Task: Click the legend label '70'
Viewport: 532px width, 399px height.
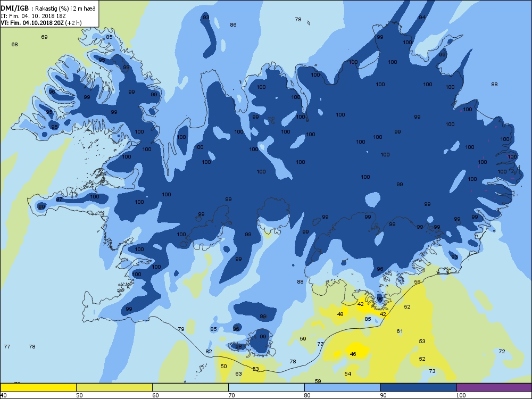Action: 231,395
